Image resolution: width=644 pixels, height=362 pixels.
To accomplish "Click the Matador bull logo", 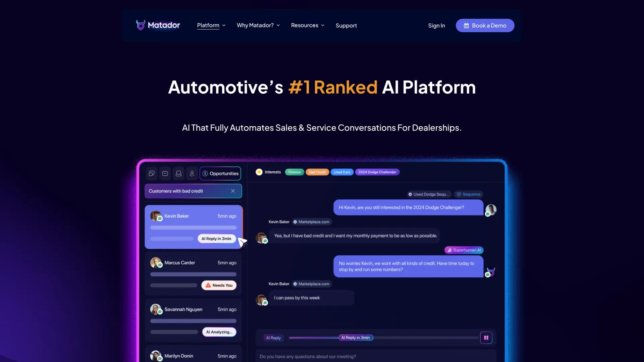I will [141, 25].
